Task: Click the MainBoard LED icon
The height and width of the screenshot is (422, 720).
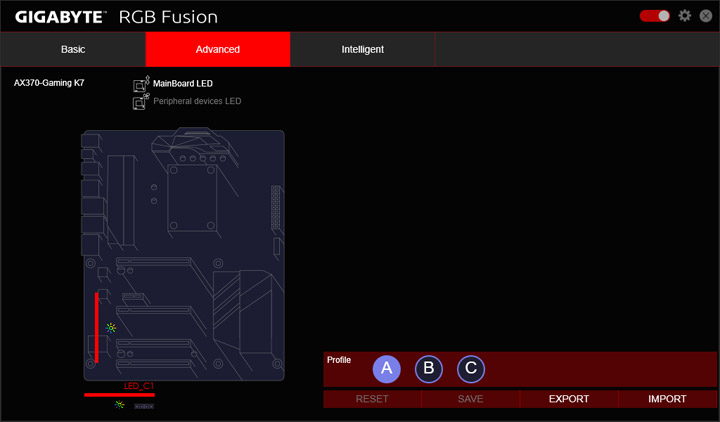Action: tap(141, 84)
